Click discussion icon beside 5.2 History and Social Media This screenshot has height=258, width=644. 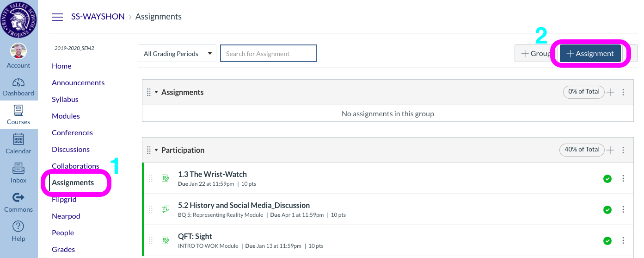pos(165,209)
